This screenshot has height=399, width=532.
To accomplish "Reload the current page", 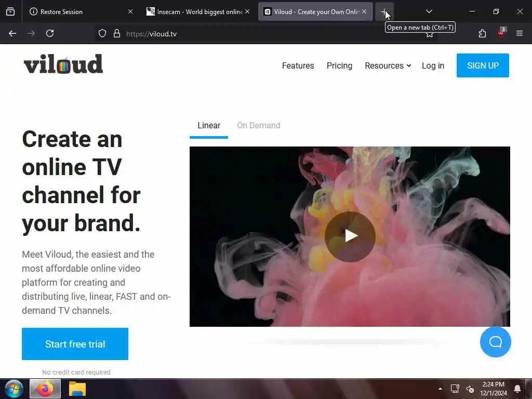I will tap(50, 34).
